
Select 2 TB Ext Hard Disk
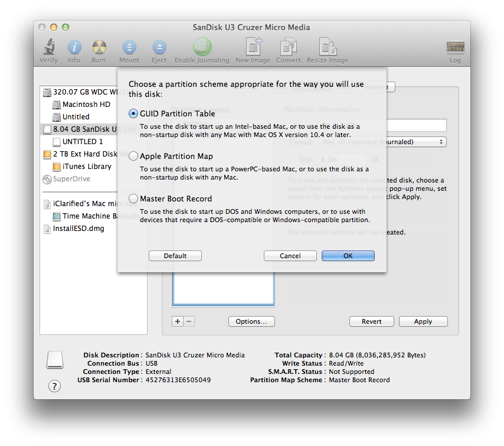80,154
